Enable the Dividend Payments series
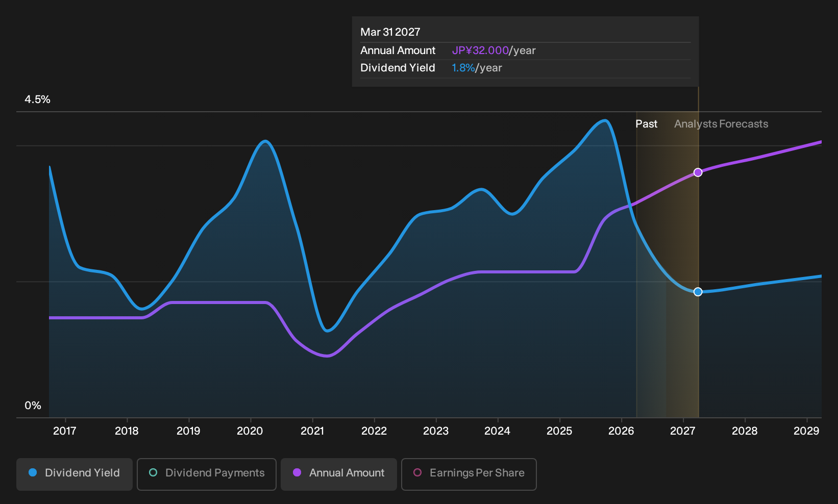This screenshot has height=504, width=838. pos(207,474)
